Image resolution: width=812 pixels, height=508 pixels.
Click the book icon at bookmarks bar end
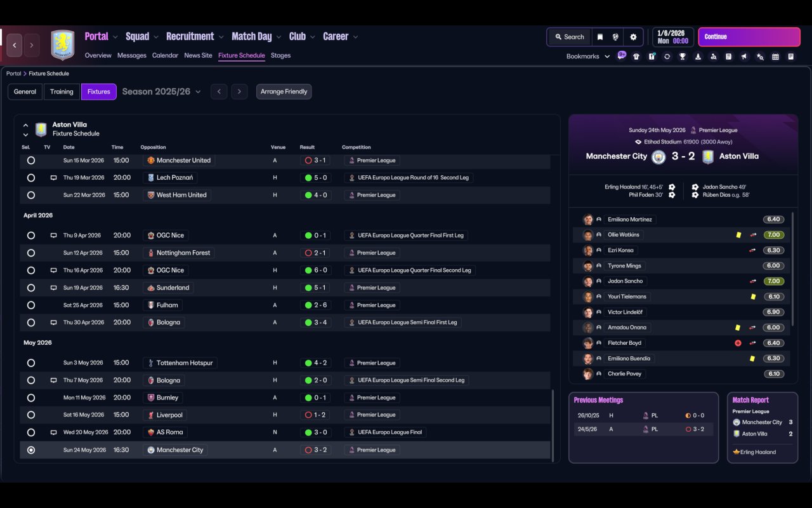[x=791, y=57]
